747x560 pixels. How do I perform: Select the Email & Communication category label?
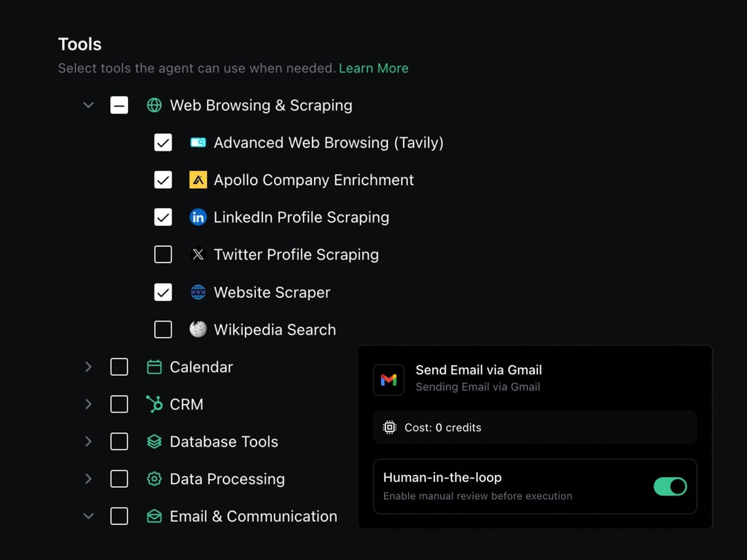253,516
